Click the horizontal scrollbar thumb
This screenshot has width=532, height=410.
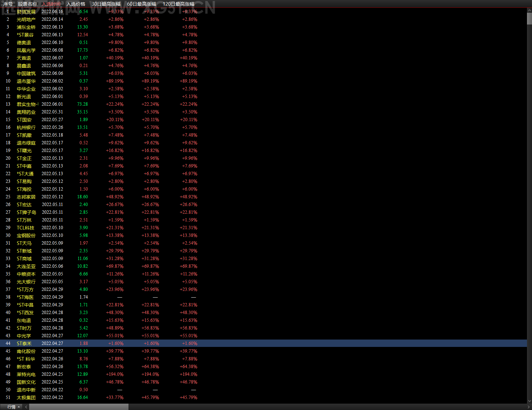click(x=79, y=407)
